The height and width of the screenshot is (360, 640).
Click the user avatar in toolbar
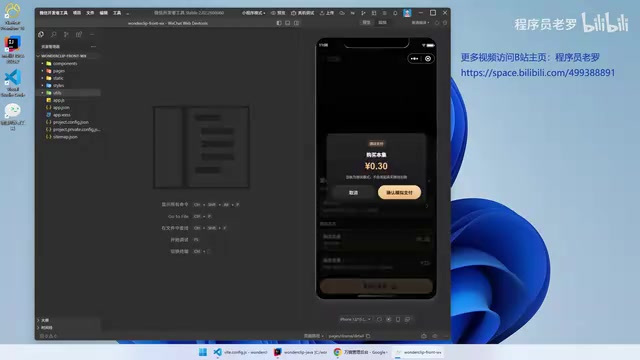(407, 13)
